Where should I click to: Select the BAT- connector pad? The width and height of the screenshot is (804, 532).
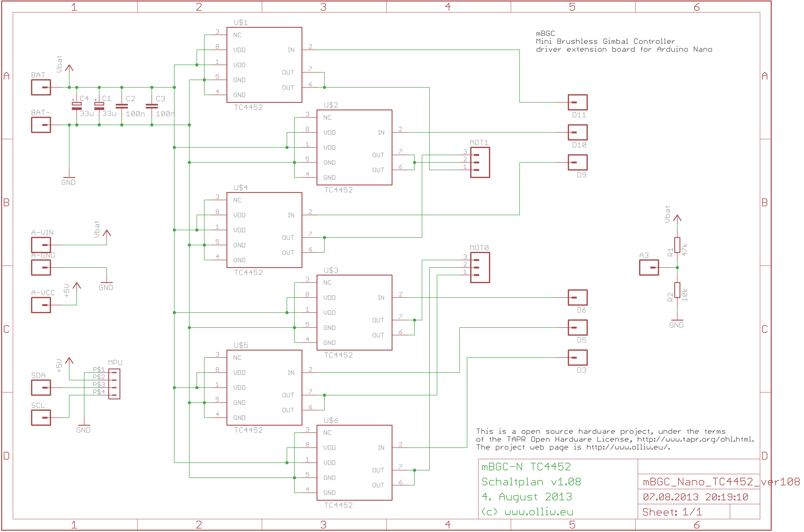pos(41,125)
